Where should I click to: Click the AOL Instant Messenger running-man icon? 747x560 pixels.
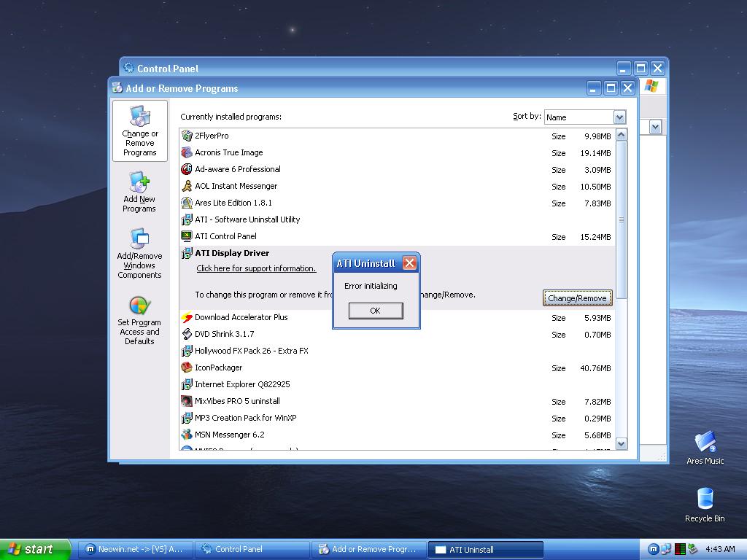pyautogui.click(x=188, y=186)
